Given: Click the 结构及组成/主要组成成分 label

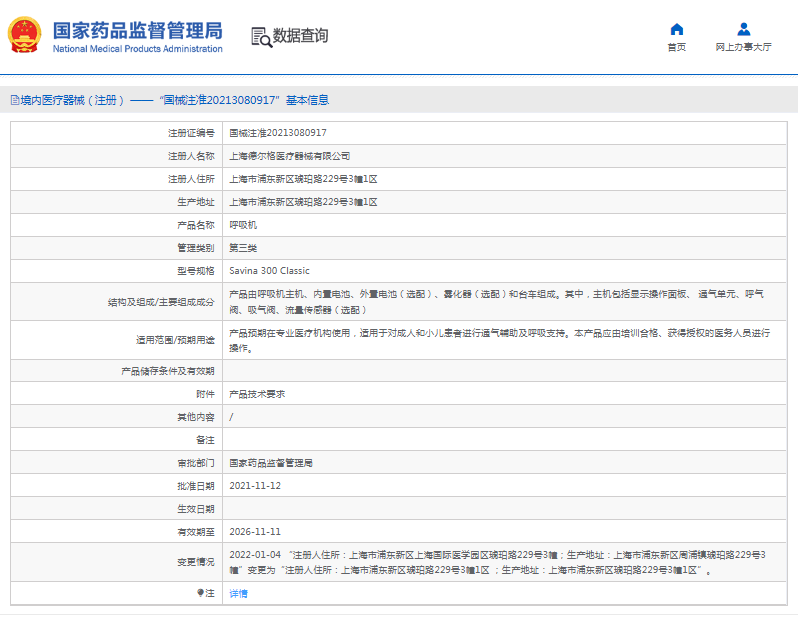Looking at the screenshot, I should click(x=161, y=302).
